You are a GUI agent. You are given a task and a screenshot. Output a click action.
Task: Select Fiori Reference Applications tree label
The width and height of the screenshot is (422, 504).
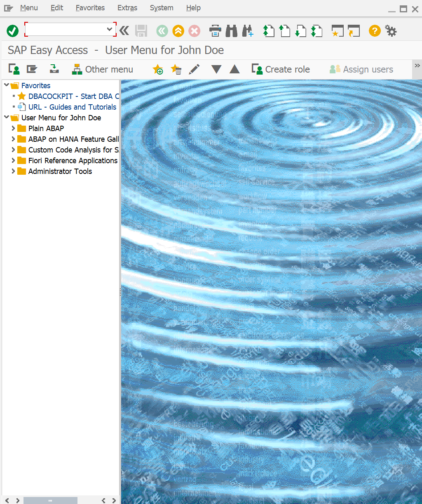(73, 160)
